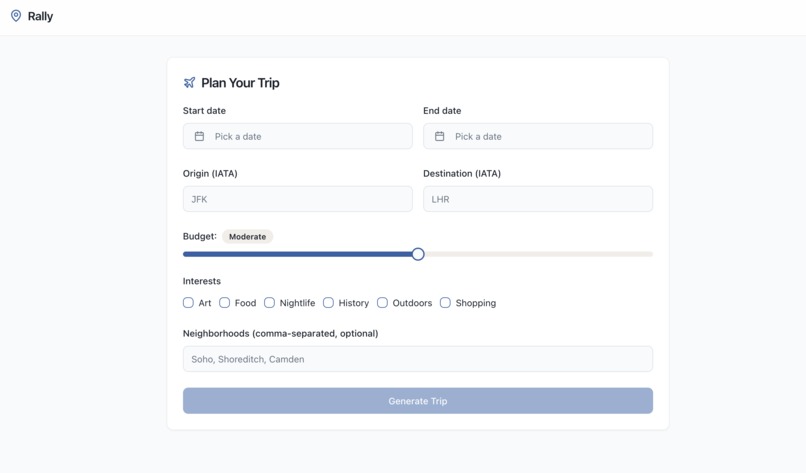Image resolution: width=806 pixels, height=473 pixels.
Task: Open the Start date picker
Action: [298, 136]
